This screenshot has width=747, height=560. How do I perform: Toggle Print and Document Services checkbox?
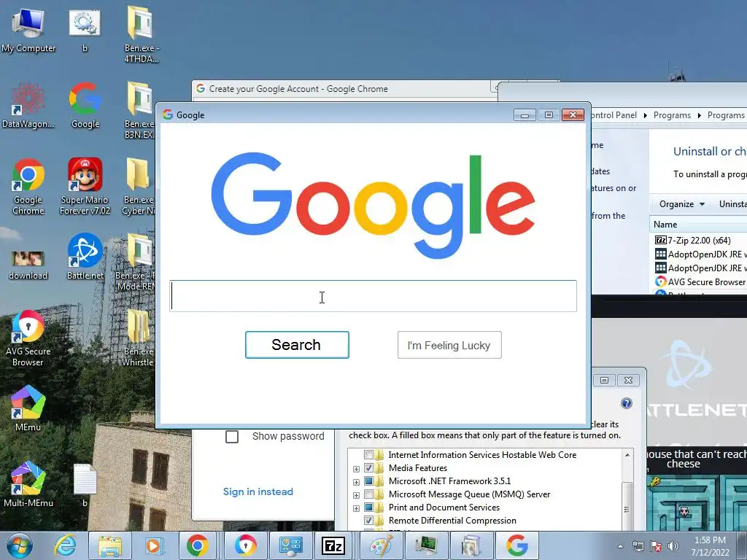368,507
